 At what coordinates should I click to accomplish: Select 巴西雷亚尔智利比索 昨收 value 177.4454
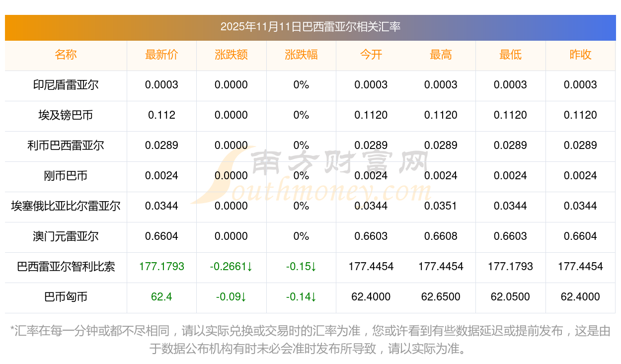tap(580, 267)
